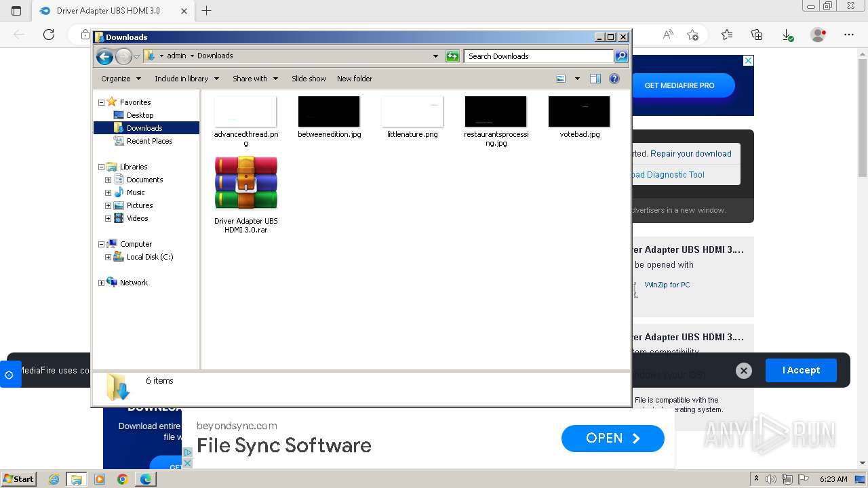Viewport: 868px width, 488px height.
Task: Expand the Music library node
Action: (x=108, y=193)
